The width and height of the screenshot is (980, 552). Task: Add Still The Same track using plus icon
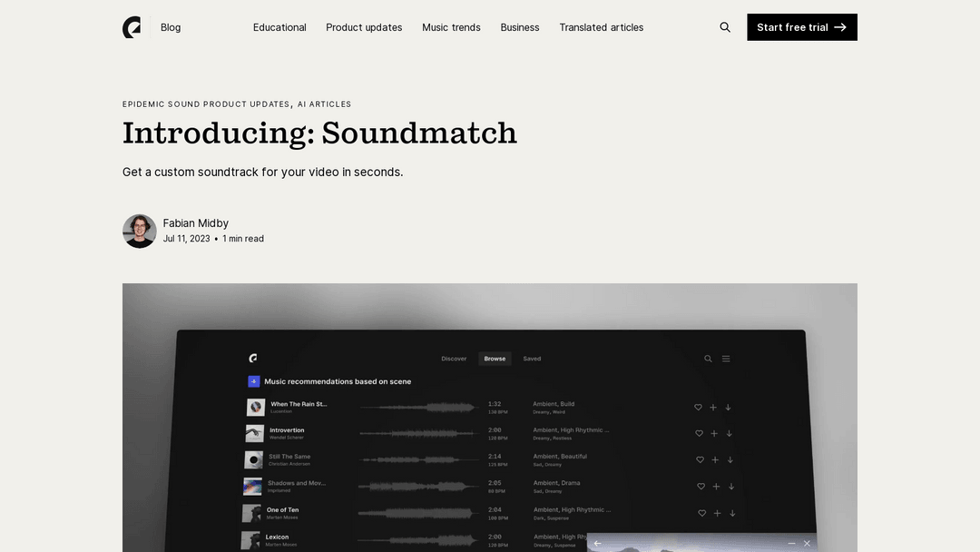[714, 460]
